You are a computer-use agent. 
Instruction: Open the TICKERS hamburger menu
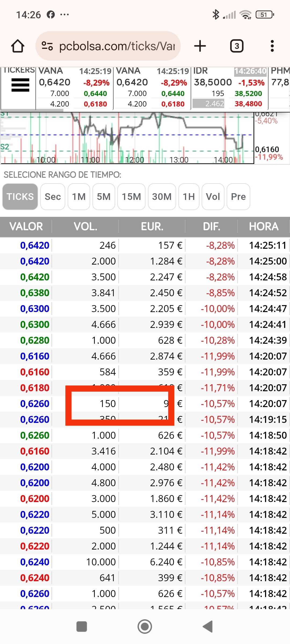pos(20,85)
